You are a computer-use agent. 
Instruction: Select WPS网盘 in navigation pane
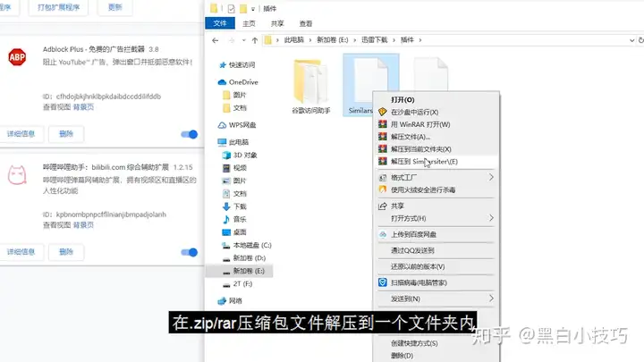[x=237, y=125]
